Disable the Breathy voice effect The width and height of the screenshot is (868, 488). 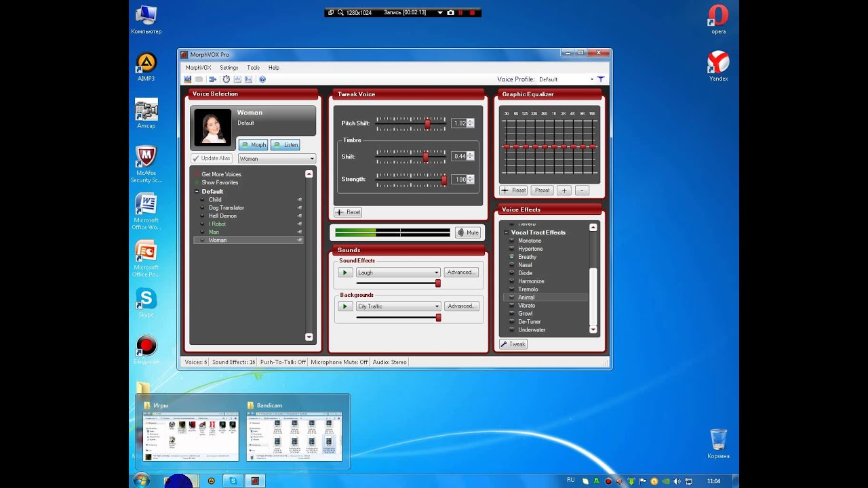point(527,257)
